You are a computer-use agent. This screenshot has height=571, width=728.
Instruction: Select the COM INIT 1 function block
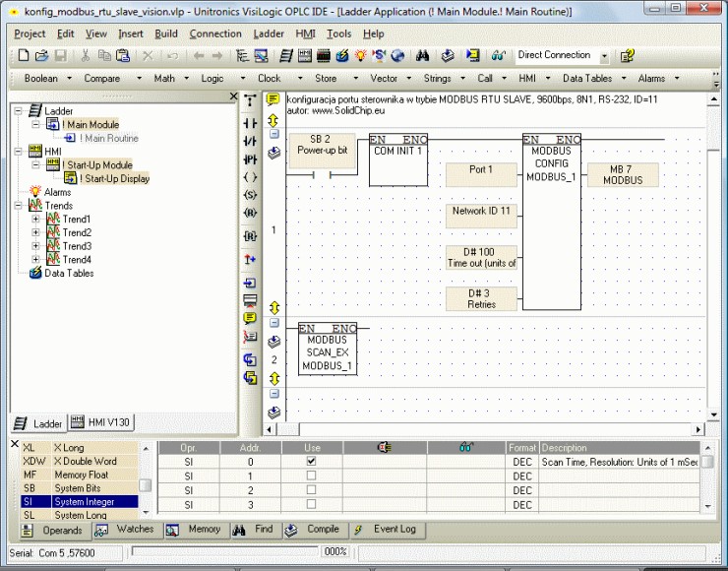398,159
